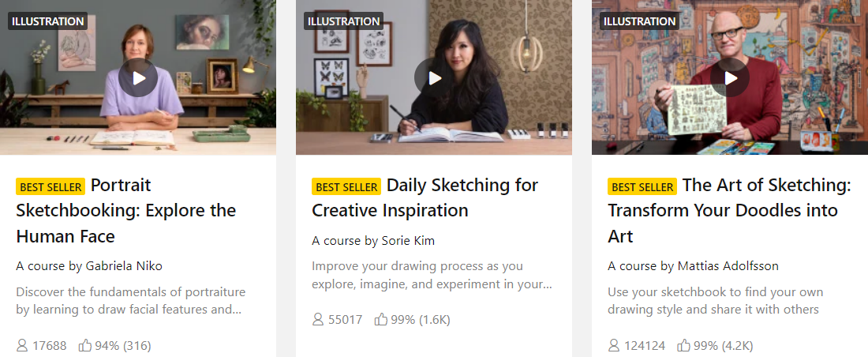Click Best Seller badge on Portrait Sketchbooking
Screen dimensions: 868x357
click(x=51, y=187)
